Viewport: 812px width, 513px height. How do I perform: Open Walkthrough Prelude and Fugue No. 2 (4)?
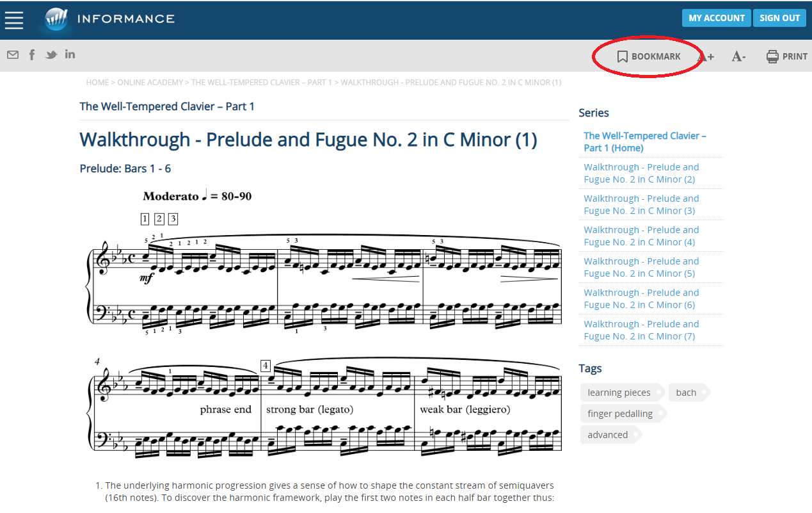[641, 236]
